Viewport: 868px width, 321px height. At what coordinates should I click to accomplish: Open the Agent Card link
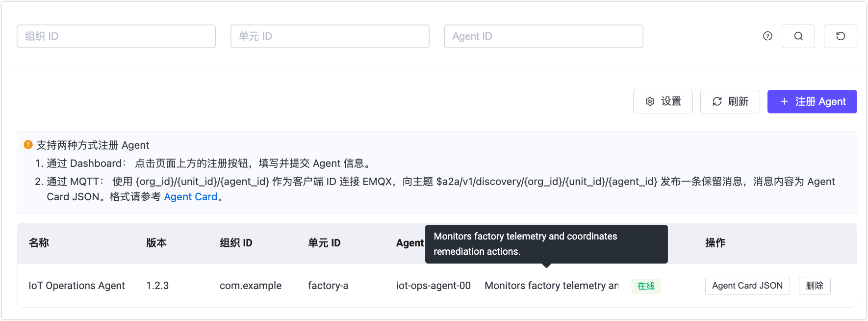tap(191, 196)
